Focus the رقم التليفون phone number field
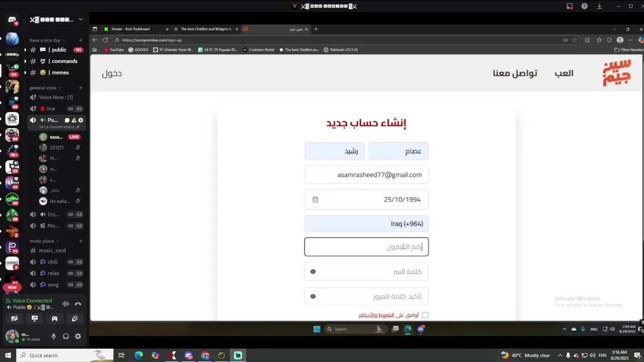Image resolution: width=644 pixels, height=362 pixels. [x=366, y=247]
